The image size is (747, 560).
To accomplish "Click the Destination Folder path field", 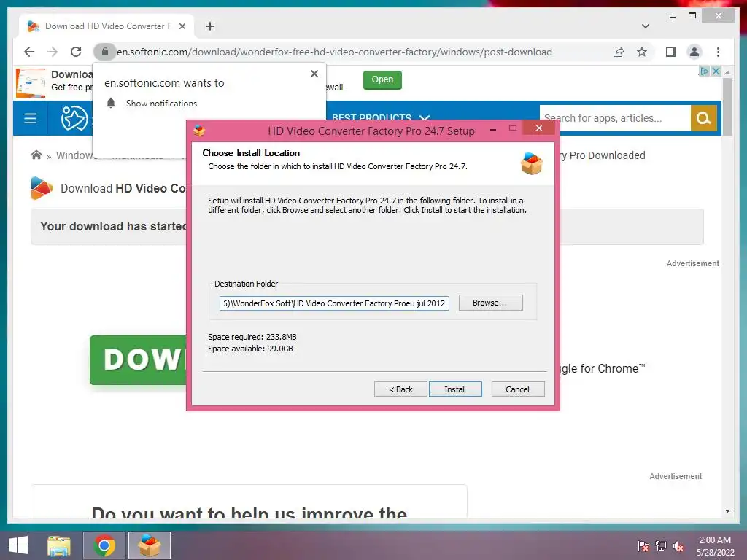I will pos(334,303).
